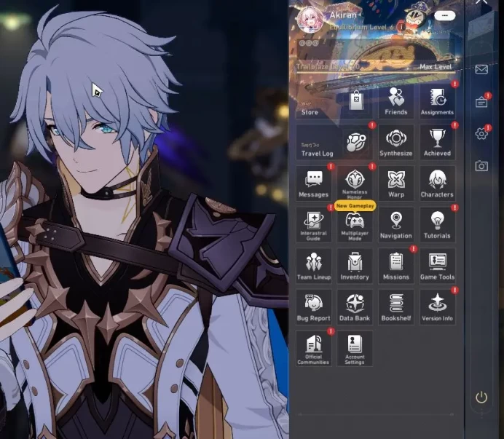Open the Interastral Guide tile
The image size is (504, 439).
click(x=314, y=225)
